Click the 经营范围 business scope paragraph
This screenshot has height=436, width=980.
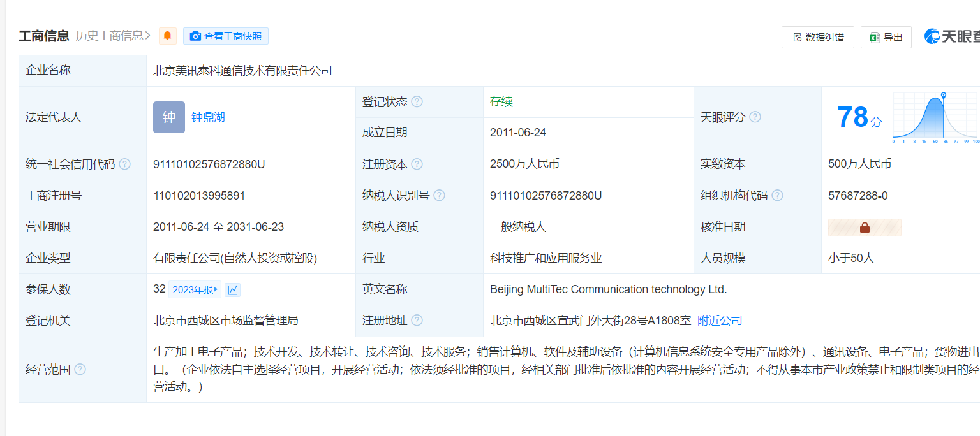point(567,369)
